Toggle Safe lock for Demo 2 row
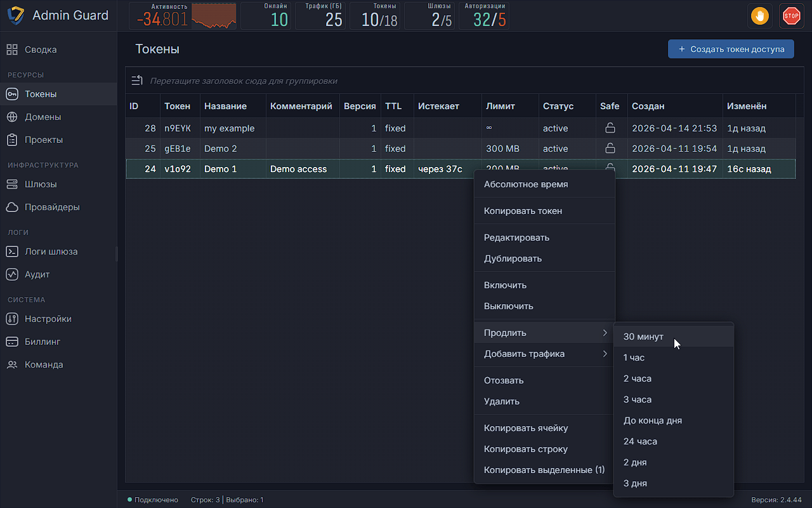 (610, 149)
